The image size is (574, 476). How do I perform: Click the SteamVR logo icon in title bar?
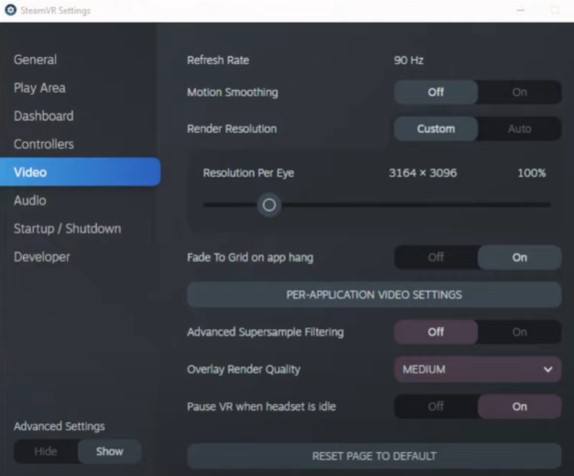(x=11, y=10)
